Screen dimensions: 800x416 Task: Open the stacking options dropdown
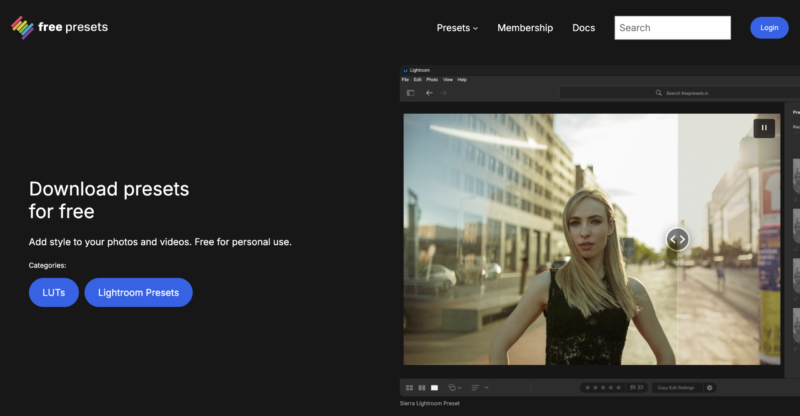coord(455,388)
